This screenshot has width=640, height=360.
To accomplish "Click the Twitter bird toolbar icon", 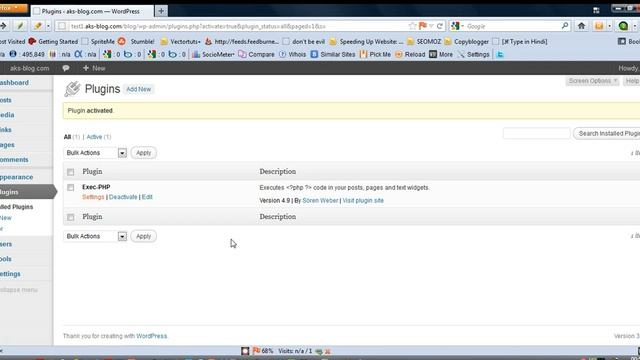I will click(x=500, y=54).
